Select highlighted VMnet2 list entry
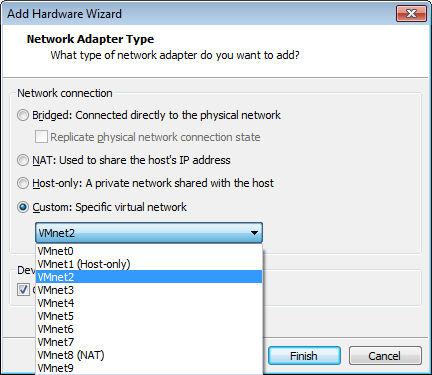 click(x=149, y=277)
